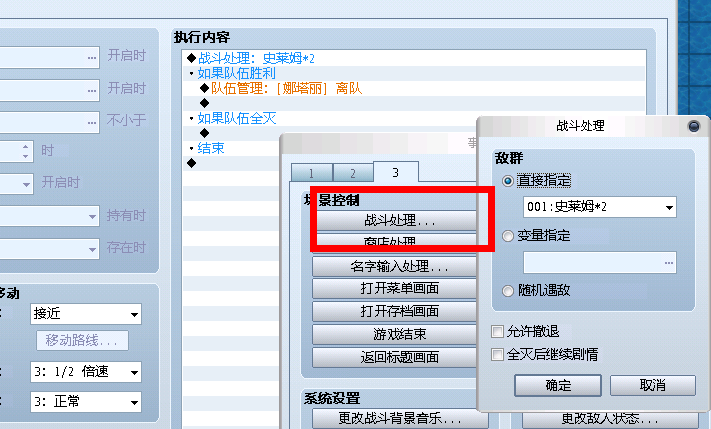The width and height of the screenshot is (711, 429).
Task: Click the variable field ellipsis beside 不小于
Action: 92,122
